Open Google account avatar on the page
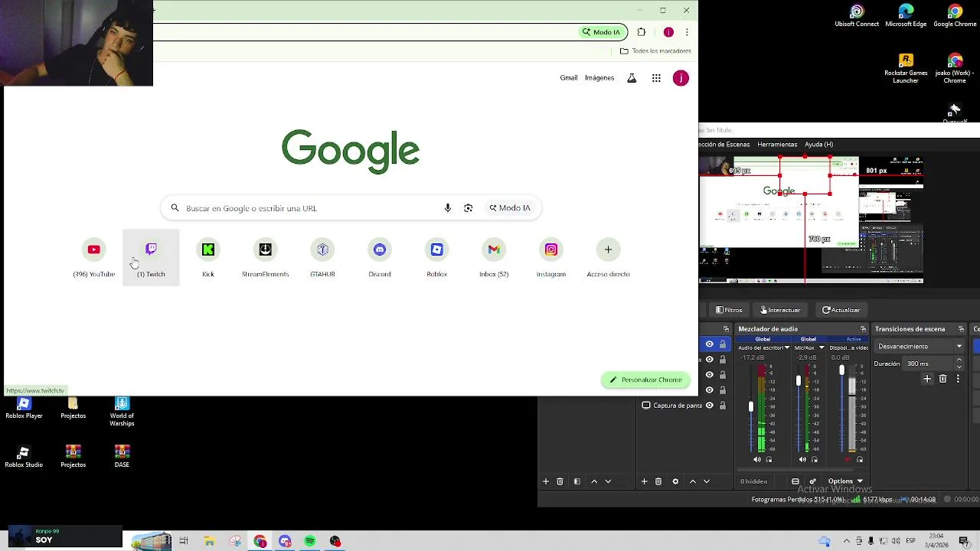The width and height of the screenshot is (980, 551). 681,78
